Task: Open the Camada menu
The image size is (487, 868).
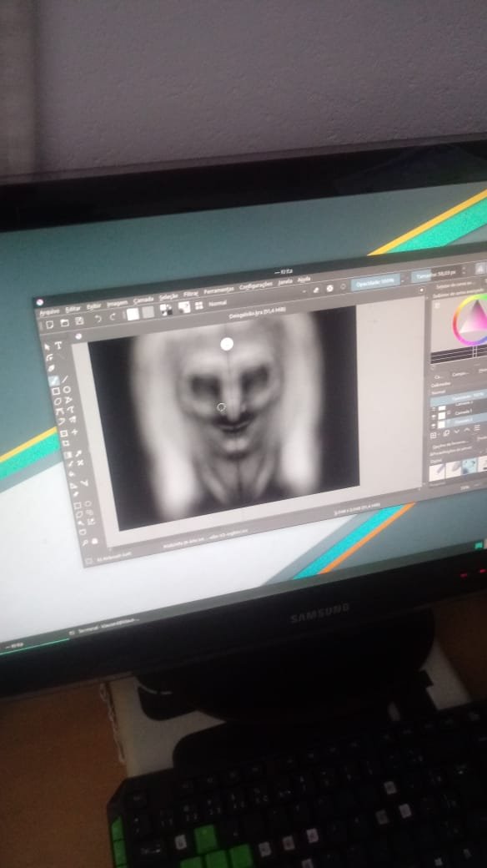Action: pos(144,300)
